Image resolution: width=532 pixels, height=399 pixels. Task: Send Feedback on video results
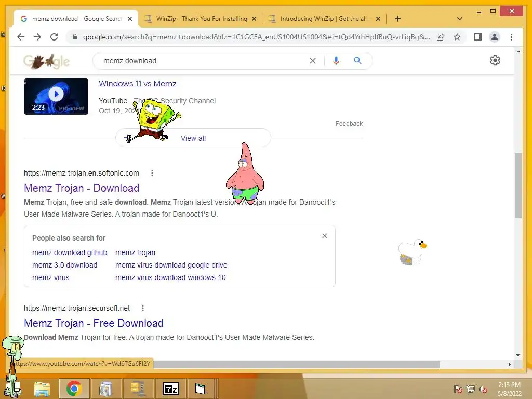349,124
